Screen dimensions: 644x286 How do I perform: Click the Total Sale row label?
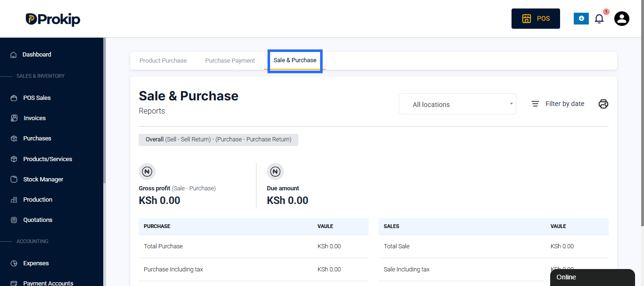pos(396,246)
